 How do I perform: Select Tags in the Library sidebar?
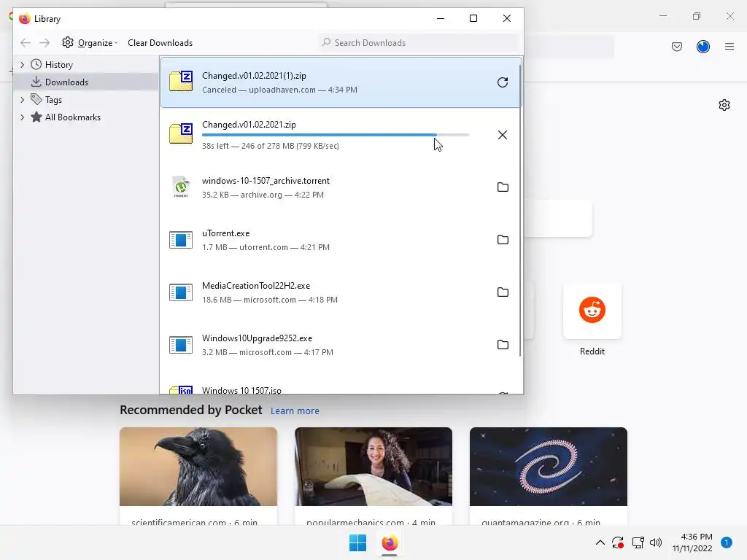click(53, 99)
